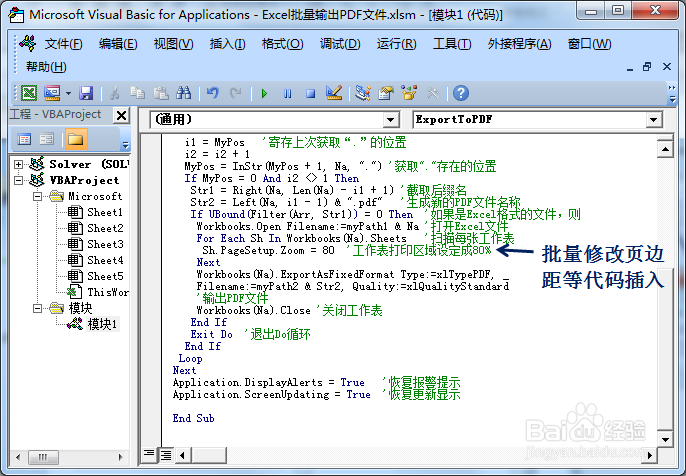The height and width of the screenshot is (476, 686).
Task: Click View Code icon in project panel
Action: click(x=24, y=139)
